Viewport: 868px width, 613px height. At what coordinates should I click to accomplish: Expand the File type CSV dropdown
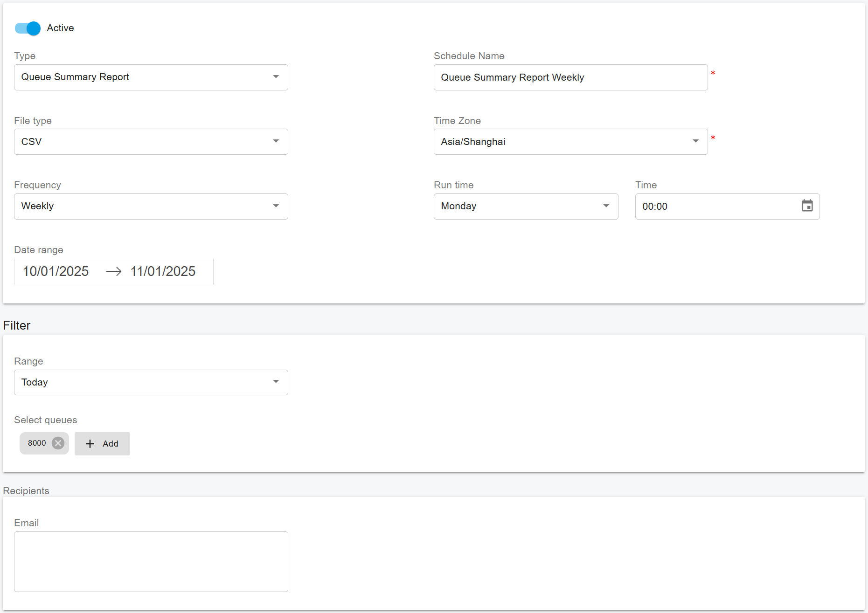point(150,142)
